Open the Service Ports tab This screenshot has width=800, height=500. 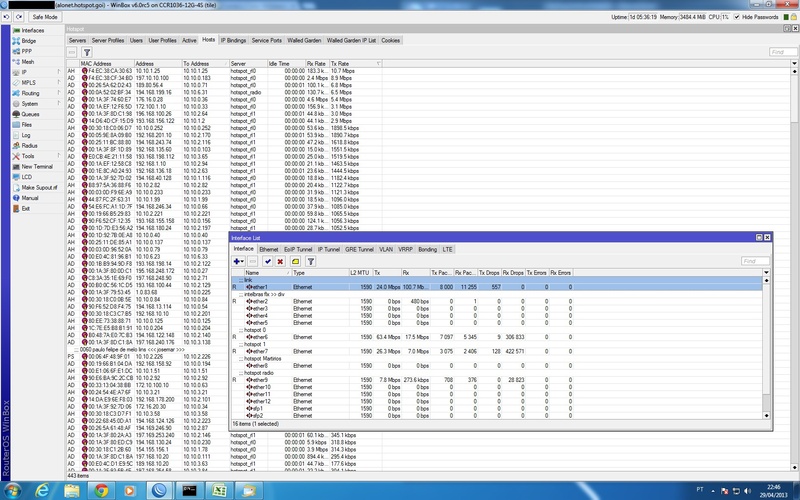click(x=266, y=40)
